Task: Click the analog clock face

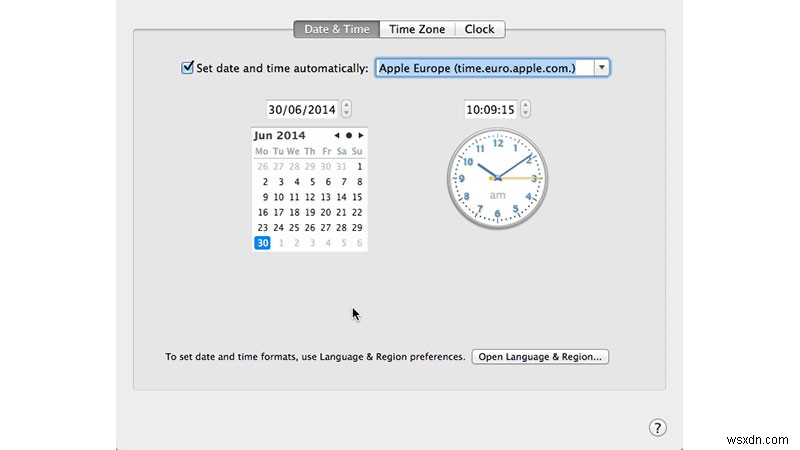Action: coord(497,178)
